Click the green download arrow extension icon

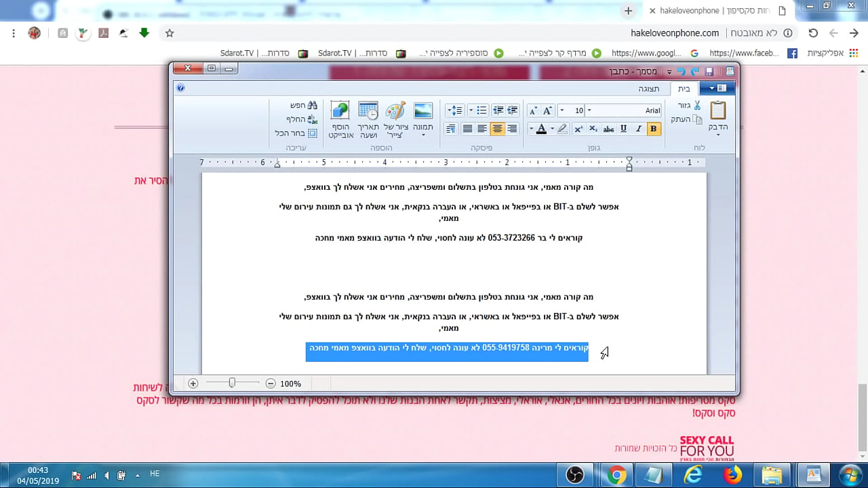point(144,33)
